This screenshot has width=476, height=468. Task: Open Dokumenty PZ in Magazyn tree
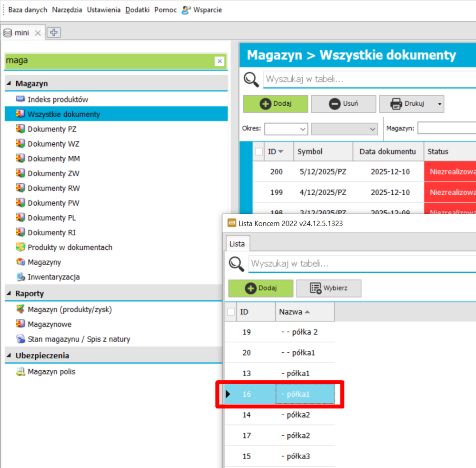point(52,129)
